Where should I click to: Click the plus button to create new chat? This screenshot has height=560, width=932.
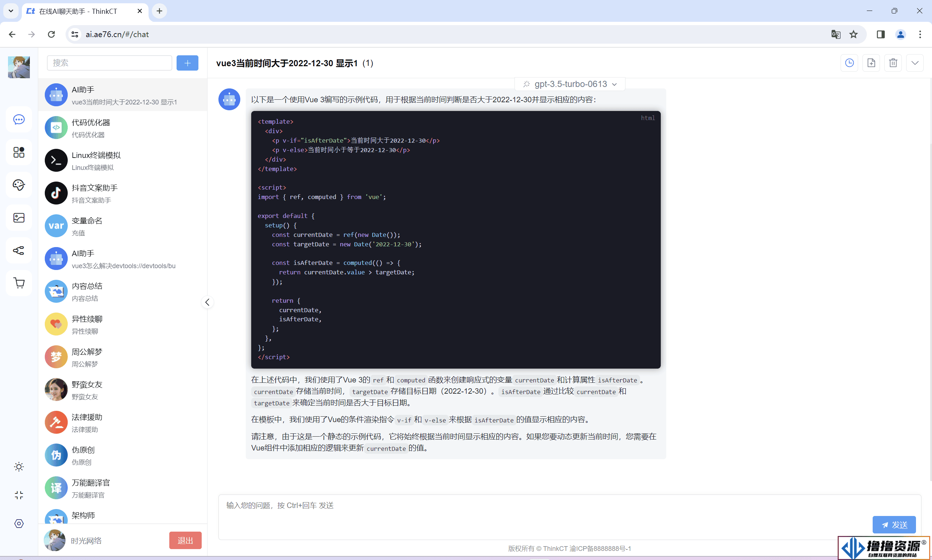coord(187,63)
